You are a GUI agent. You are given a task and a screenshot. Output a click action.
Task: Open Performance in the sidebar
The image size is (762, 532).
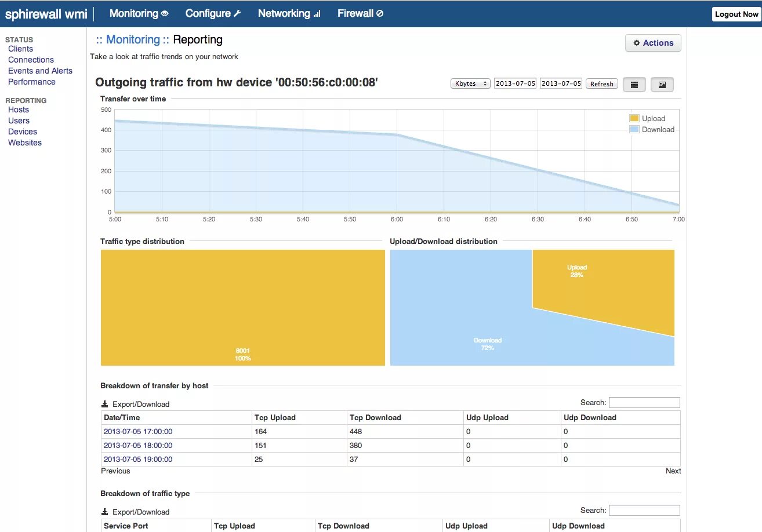(x=32, y=82)
